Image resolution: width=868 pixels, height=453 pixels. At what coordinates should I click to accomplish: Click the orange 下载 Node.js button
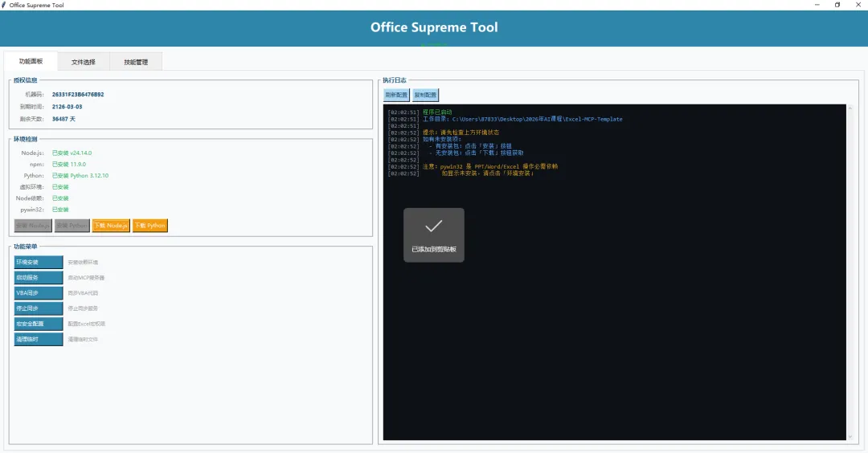click(111, 226)
